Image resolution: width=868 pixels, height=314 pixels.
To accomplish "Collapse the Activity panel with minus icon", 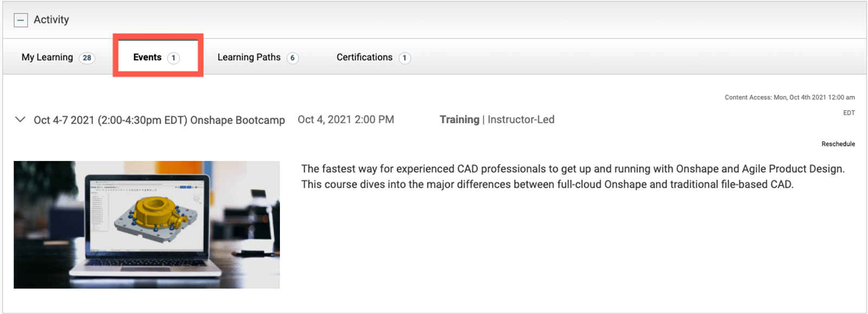I will pyautogui.click(x=21, y=20).
